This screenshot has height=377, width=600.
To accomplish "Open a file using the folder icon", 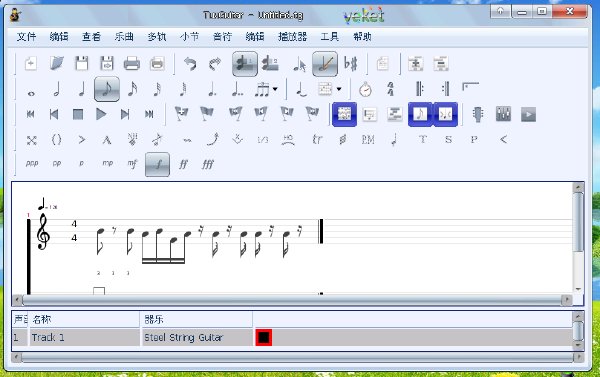I will tap(57, 64).
